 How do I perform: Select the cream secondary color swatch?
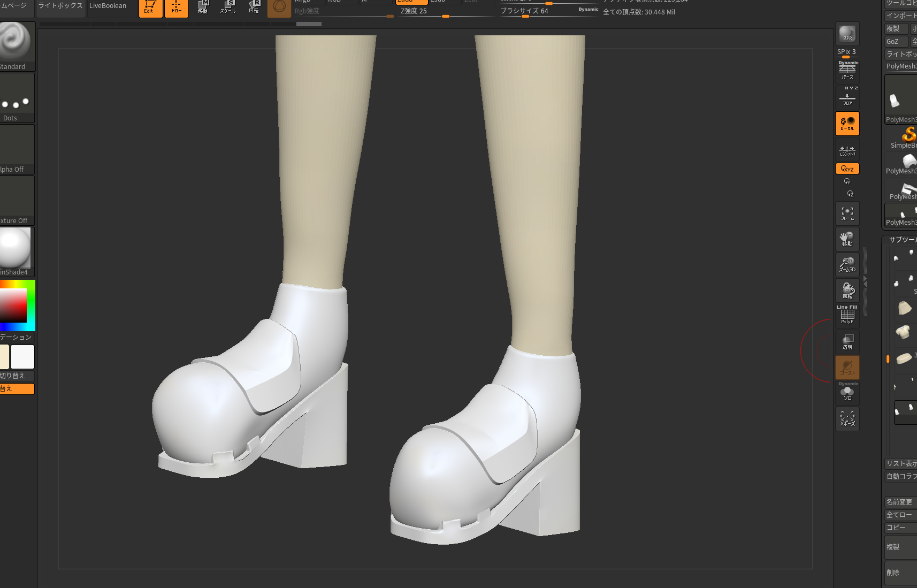tap(4, 357)
